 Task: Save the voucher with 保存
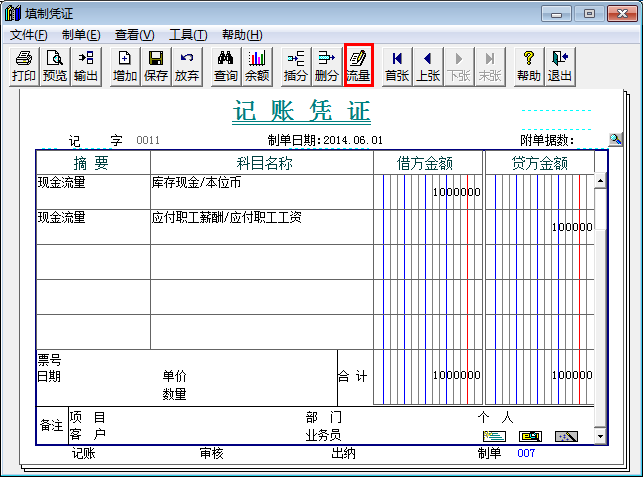point(156,66)
